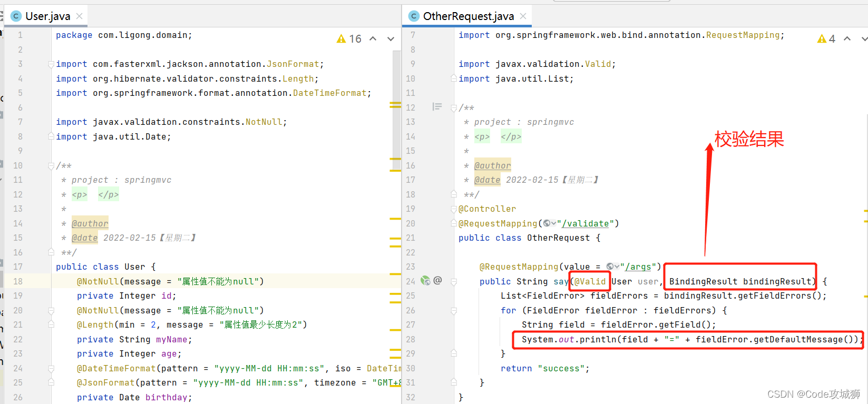Fold the @JsonFormat annotation line in User.java
The width and height of the screenshot is (868, 404).
click(51, 382)
